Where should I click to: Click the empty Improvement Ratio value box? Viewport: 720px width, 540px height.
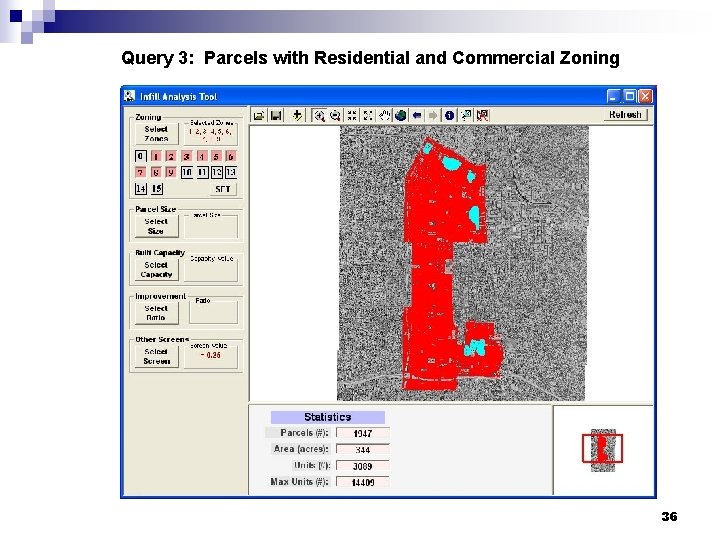214,312
